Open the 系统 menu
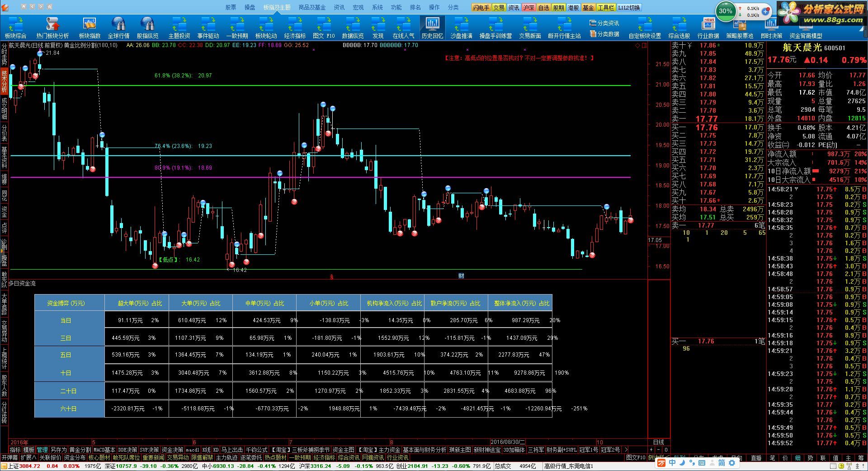 (x=377, y=7)
